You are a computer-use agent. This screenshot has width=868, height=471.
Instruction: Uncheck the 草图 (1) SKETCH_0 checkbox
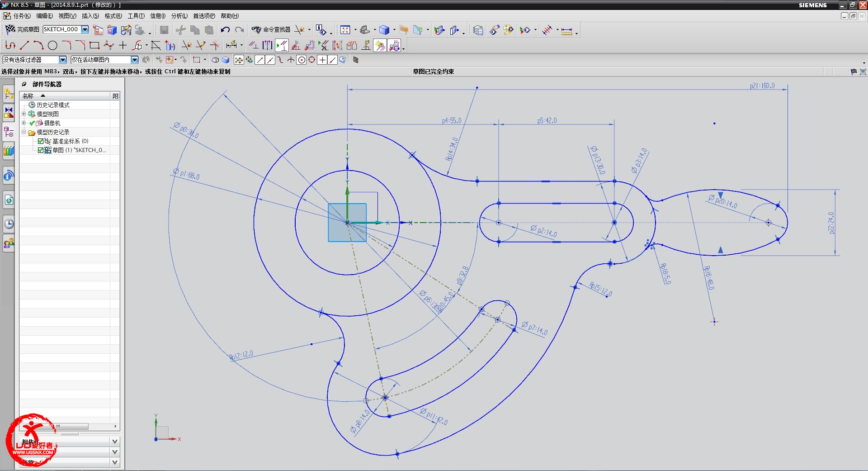[x=41, y=150]
